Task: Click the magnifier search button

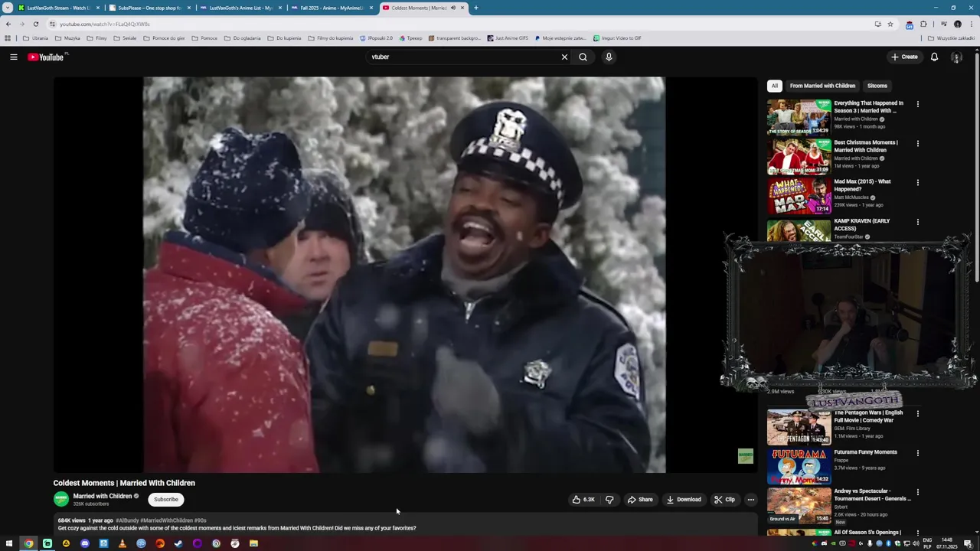Action: point(583,57)
